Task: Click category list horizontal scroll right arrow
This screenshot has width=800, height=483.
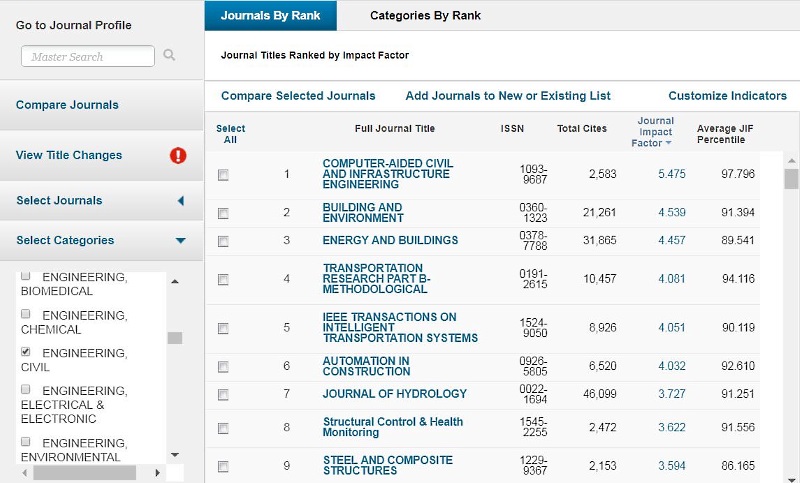Action: 158,473
